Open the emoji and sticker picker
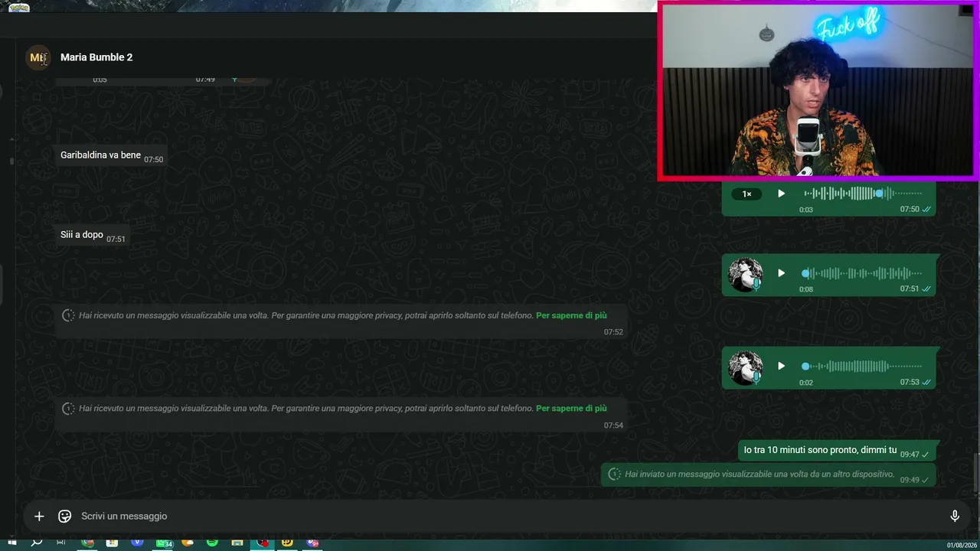Viewport: 980px width, 551px height. (65, 517)
